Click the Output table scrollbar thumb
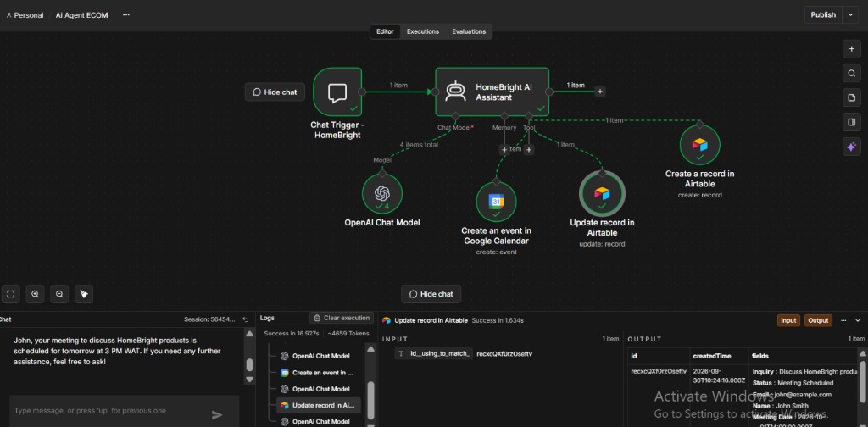This screenshot has height=427, width=868. (x=863, y=381)
